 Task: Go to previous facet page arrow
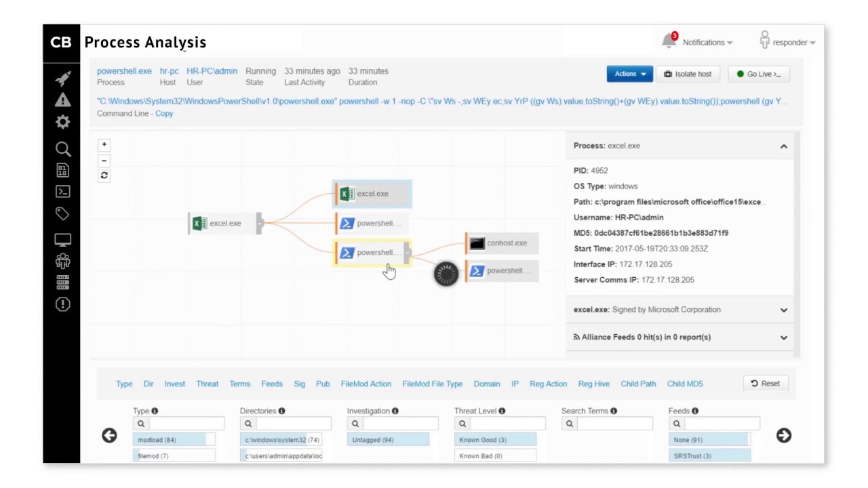[109, 435]
